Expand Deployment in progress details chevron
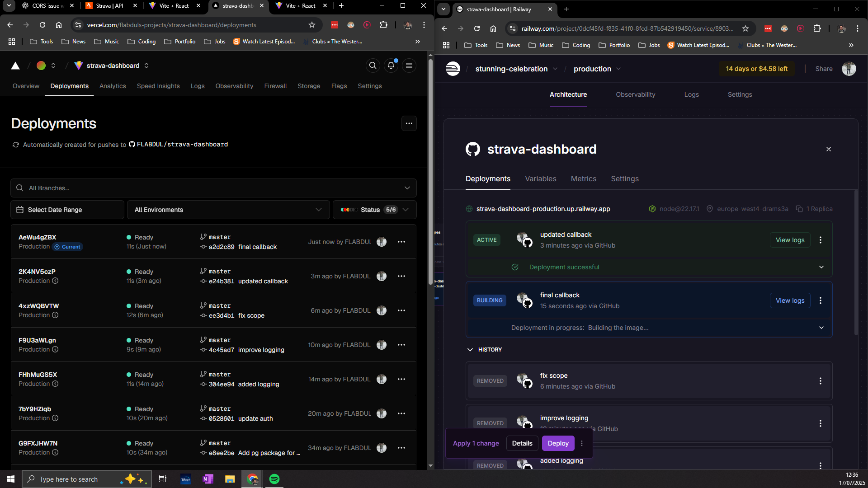Image resolution: width=868 pixels, height=488 pixels. tap(821, 328)
